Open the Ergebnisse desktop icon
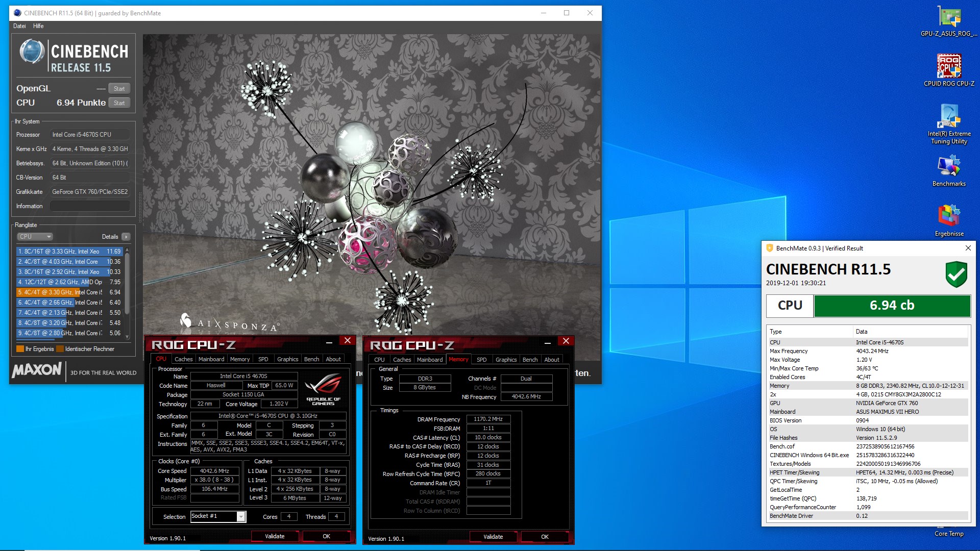The image size is (980, 551). click(949, 221)
